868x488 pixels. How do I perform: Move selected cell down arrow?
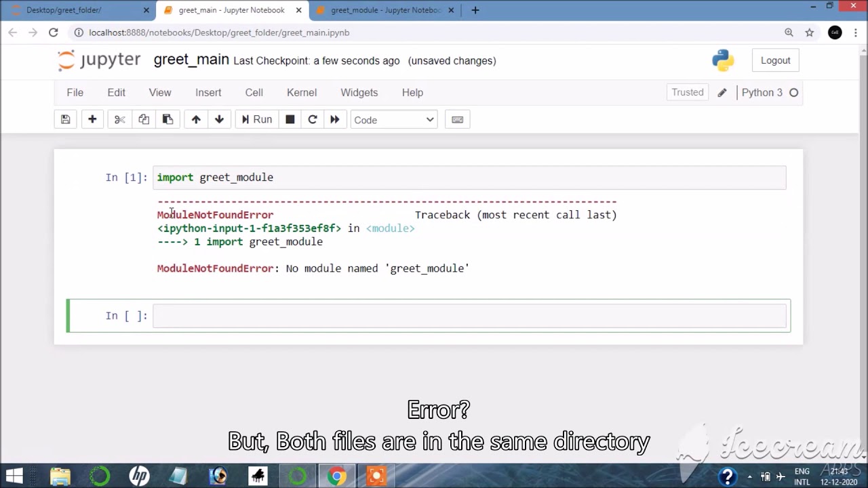click(219, 120)
